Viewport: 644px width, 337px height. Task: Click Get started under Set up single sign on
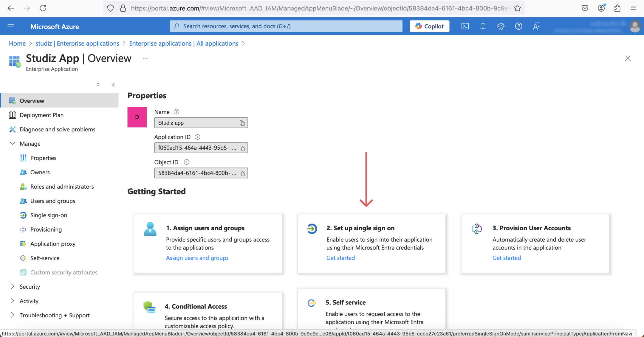[x=340, y=258]
